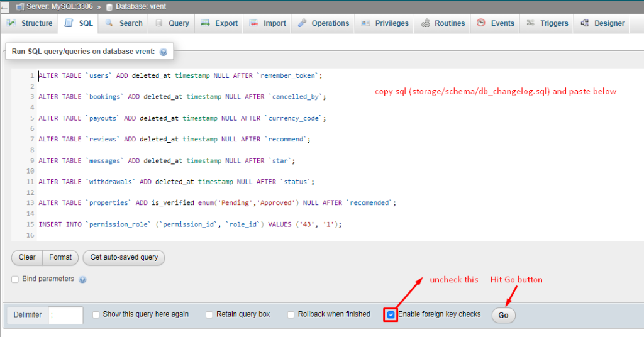This screenshot has width=644, height=337.
Task: Click the Privileges tab icon
Action: (366, 23)
